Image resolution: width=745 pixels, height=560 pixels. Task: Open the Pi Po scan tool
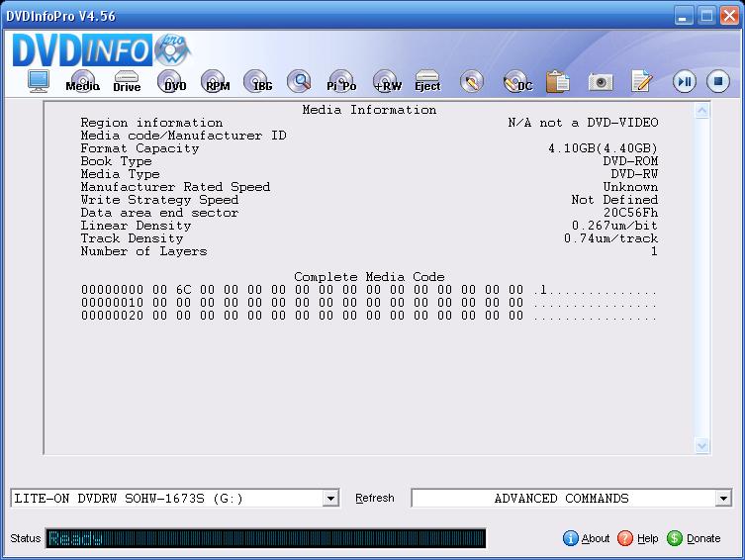pos(341,81)
